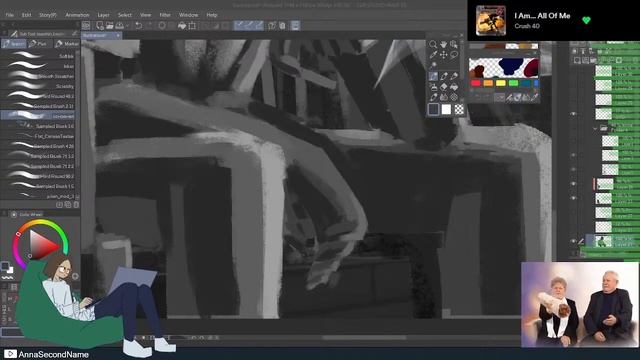640x360 pixels.
Task: Select the Operation object tool
Action: (x=454, y=44)
